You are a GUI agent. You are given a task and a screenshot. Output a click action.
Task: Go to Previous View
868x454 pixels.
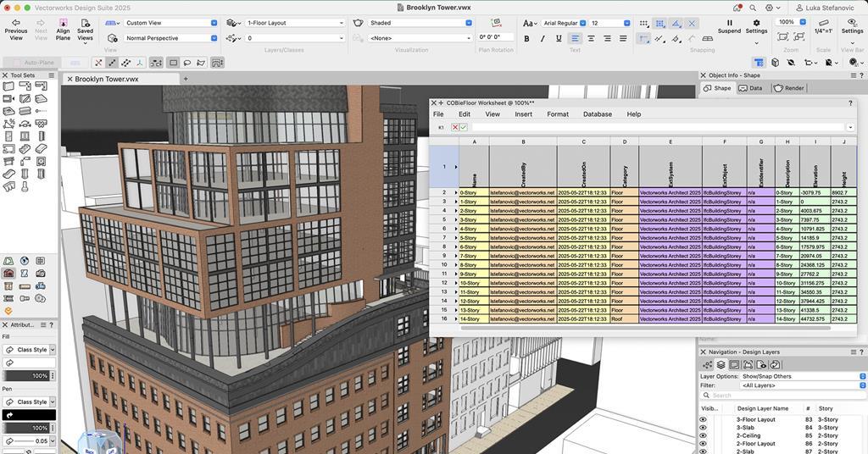click(16, 30)
